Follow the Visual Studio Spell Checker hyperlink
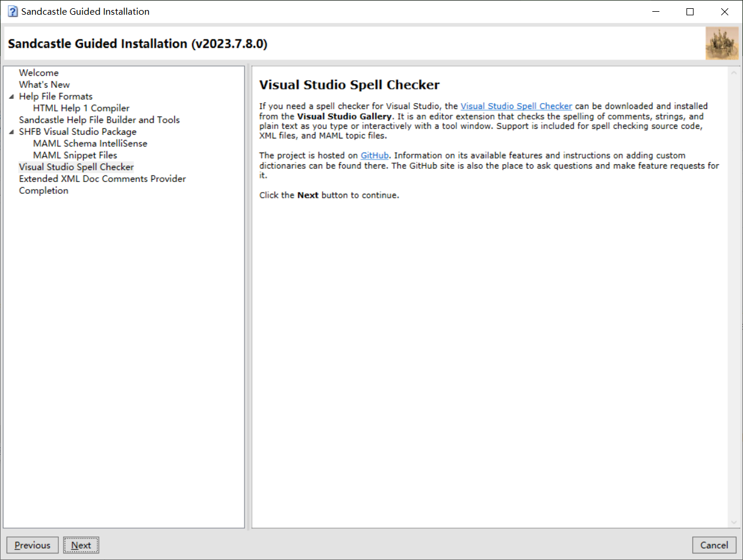This screenshot has height=560, width=743. click(x=516, y=107)
